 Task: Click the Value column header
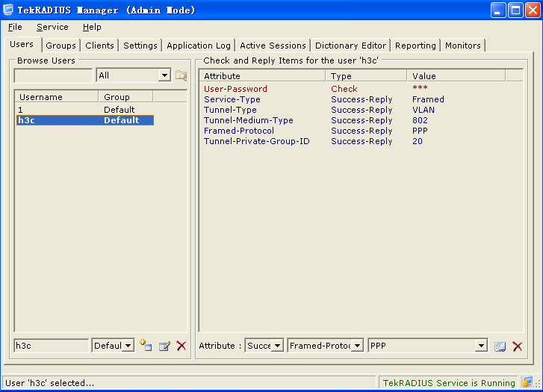(456, 76)
